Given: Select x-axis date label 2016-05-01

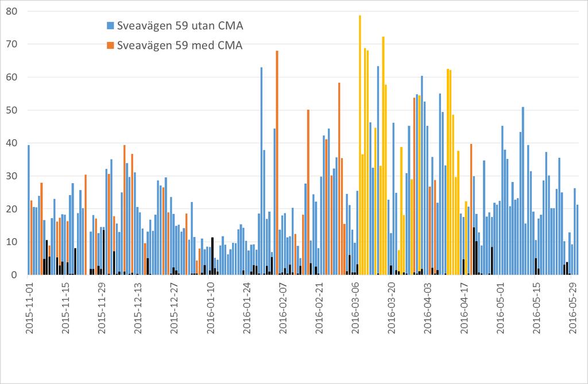Looking at the screenshot, I should pos(500,308).
